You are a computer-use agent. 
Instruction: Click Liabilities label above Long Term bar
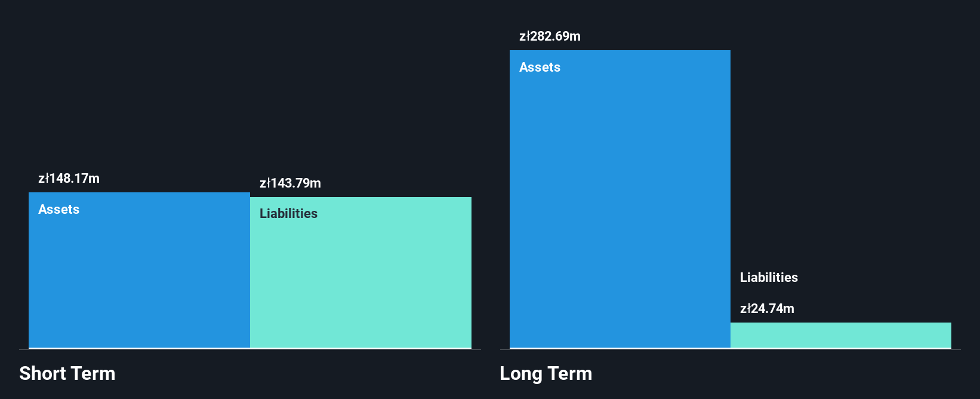point(769,277)
